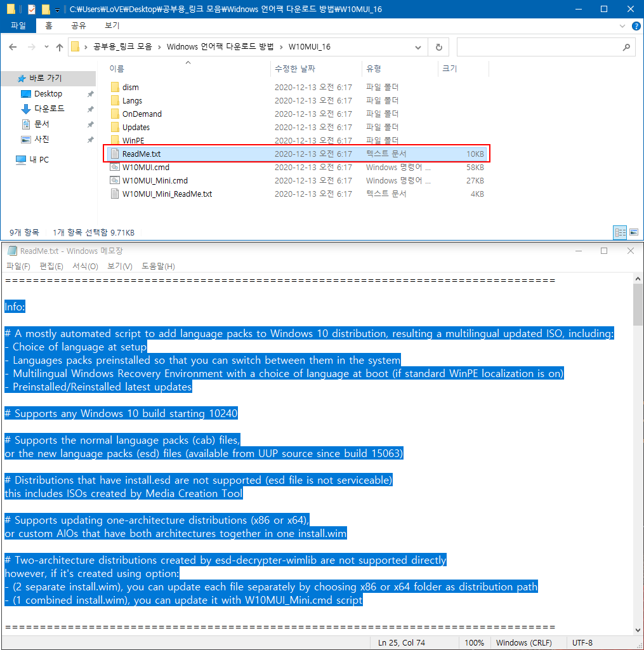
Task: Click the Notepad vertical scrollbar thumb
Action: coord(638,305)
